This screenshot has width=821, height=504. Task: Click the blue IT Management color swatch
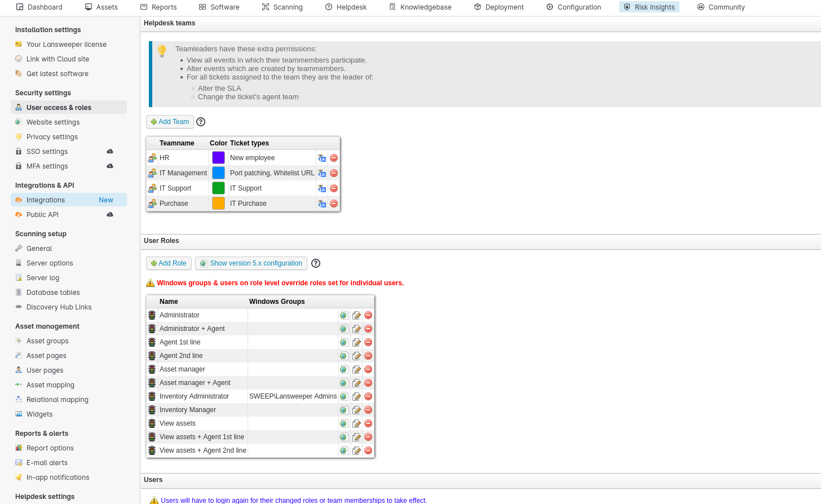point(218,173)
